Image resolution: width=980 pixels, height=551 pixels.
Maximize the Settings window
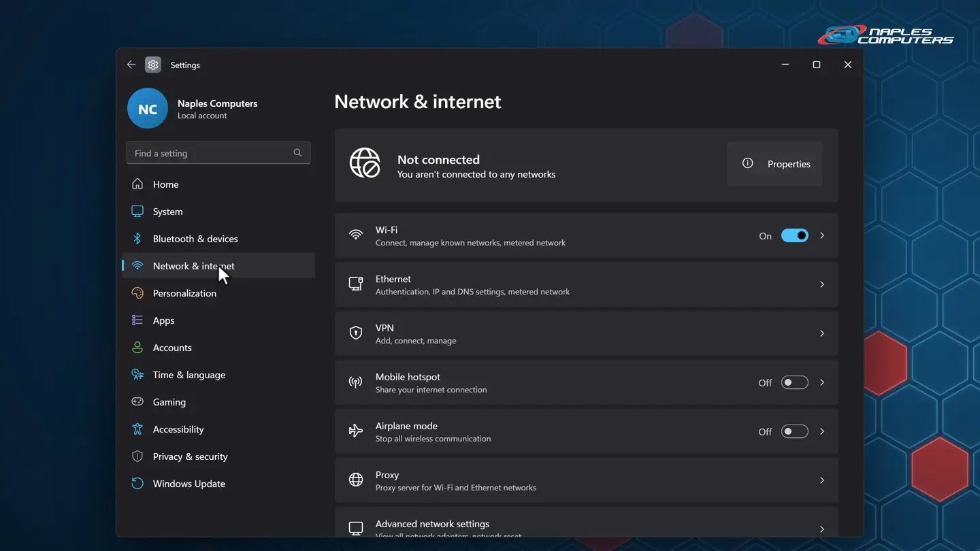coord(817,65)
